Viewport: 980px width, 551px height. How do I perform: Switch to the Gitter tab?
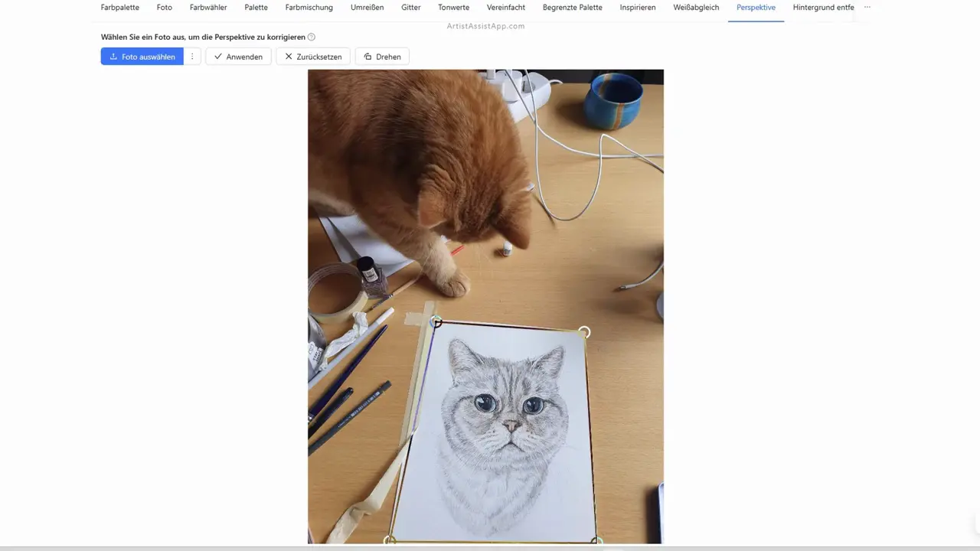click(x=411, y=8)
